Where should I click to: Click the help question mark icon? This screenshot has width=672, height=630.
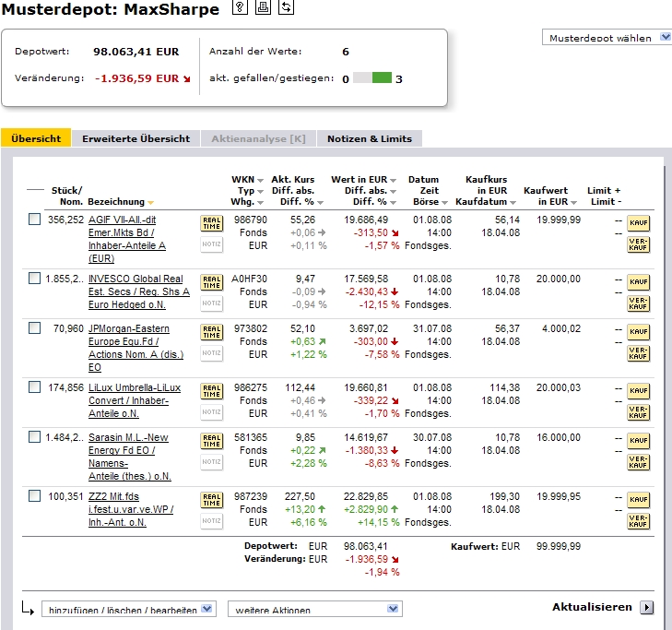[x=241, y=8]
